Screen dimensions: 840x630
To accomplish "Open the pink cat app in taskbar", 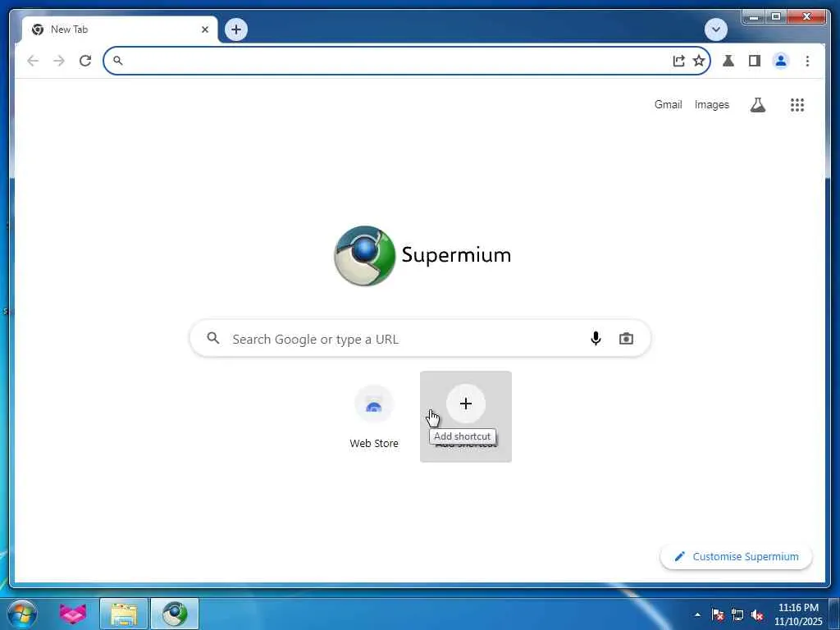I will pyautogui.click(x=73, y=614).
